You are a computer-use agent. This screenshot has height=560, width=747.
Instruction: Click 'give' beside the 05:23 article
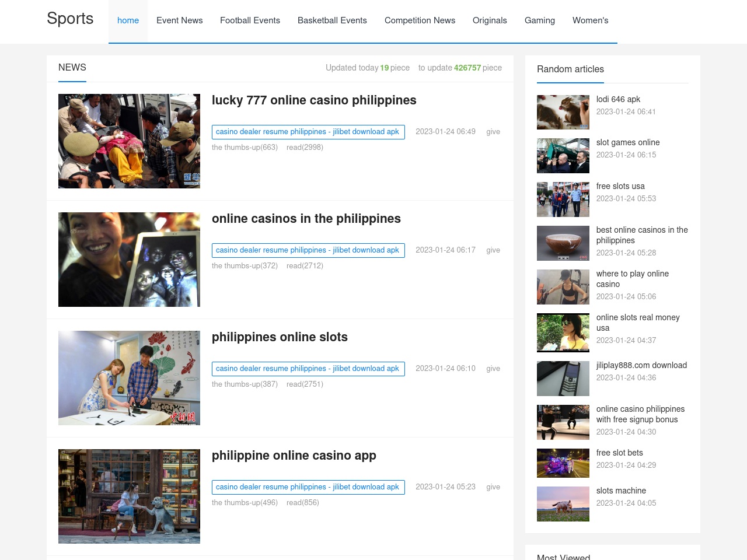pyautogui.click(x=493, y=487)
